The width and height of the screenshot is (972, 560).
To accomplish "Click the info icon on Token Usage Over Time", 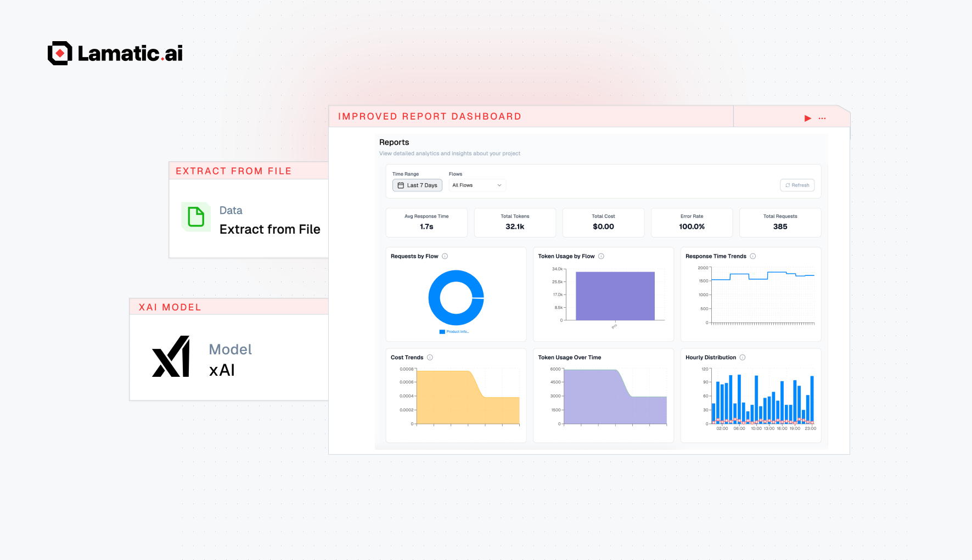I will [x=606, y=357].
